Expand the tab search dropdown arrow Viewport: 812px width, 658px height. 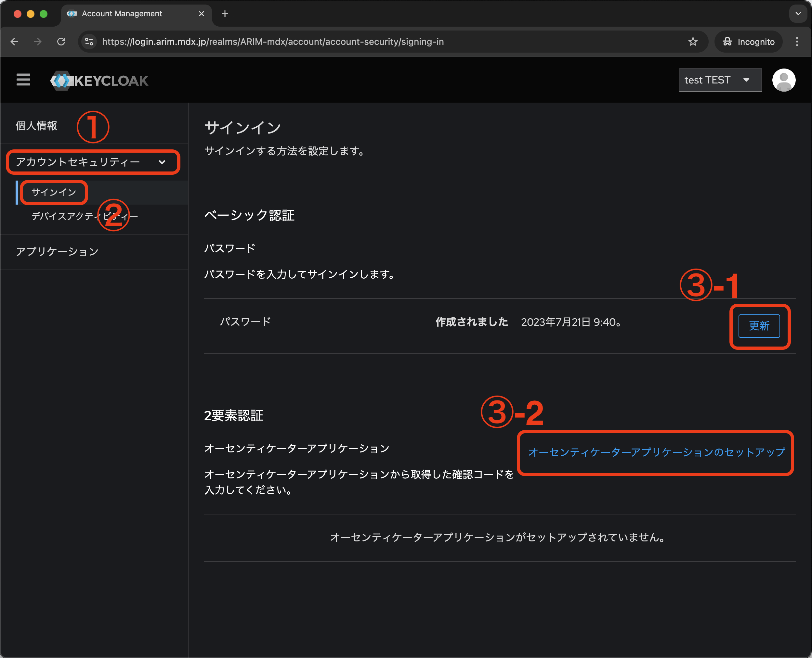pos(798,14)
